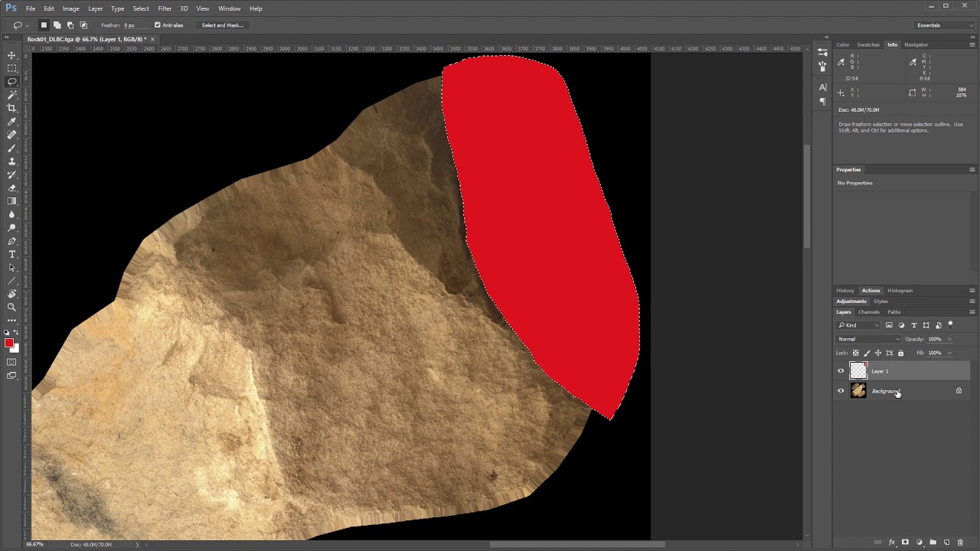Open the Fill slider dropdown

click(950, 353)
